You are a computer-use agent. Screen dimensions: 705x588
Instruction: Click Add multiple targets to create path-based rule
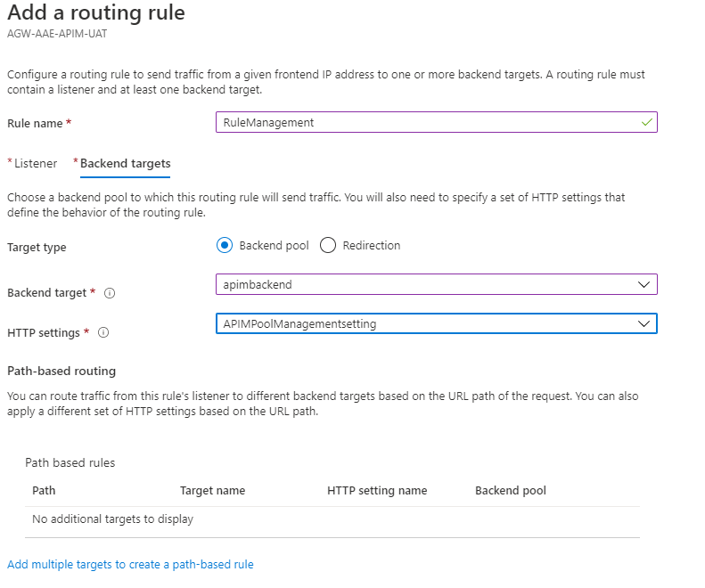tap(130, 564)
